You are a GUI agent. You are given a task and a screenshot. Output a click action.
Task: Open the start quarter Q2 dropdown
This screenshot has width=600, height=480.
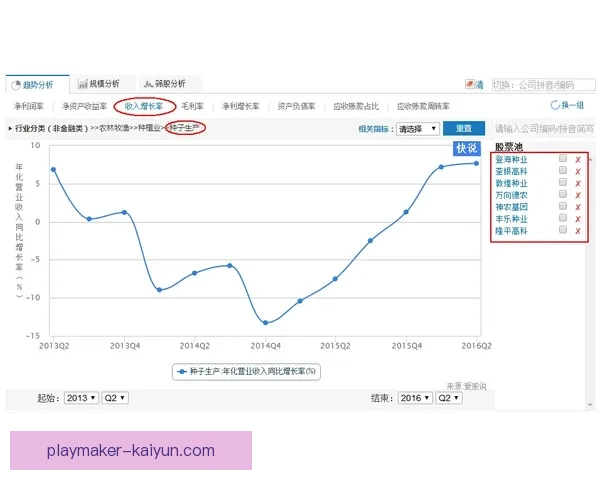coord(115,398)
